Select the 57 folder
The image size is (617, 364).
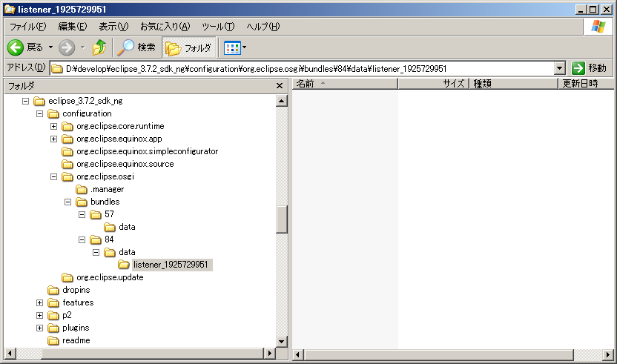[109, 214]
